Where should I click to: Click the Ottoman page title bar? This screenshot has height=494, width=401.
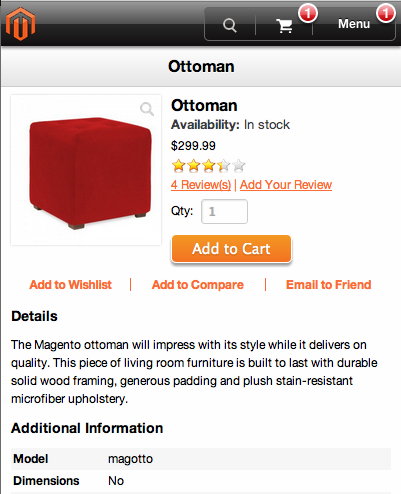[201, 66]
